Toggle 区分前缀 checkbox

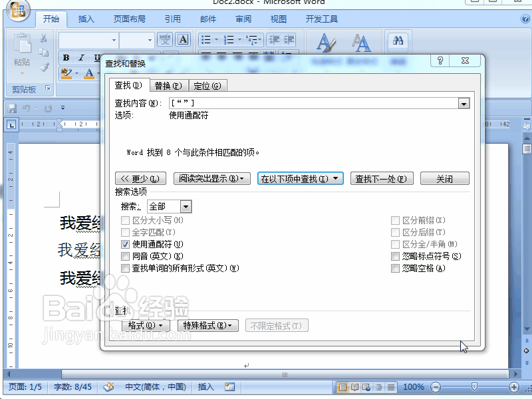[x=395, y=221]
